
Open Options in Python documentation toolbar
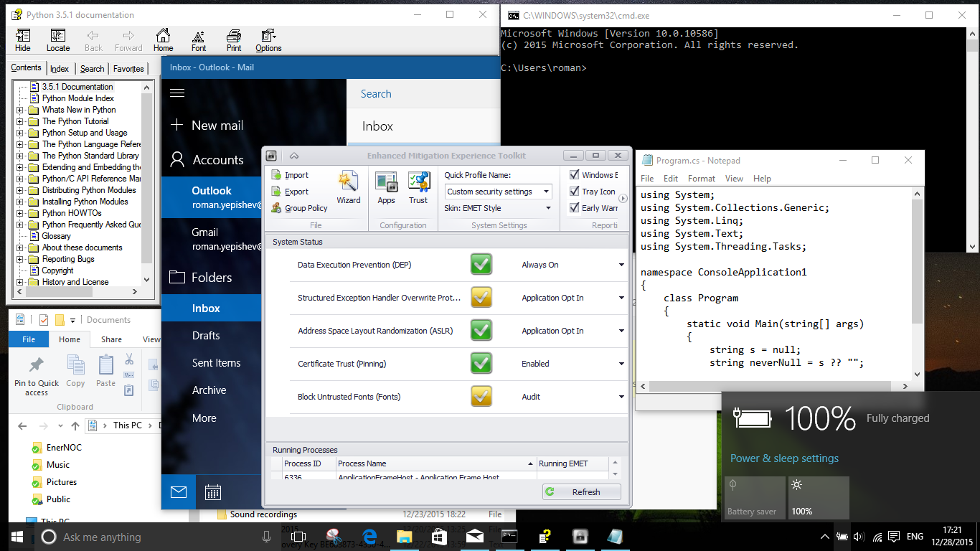(268, 41)
